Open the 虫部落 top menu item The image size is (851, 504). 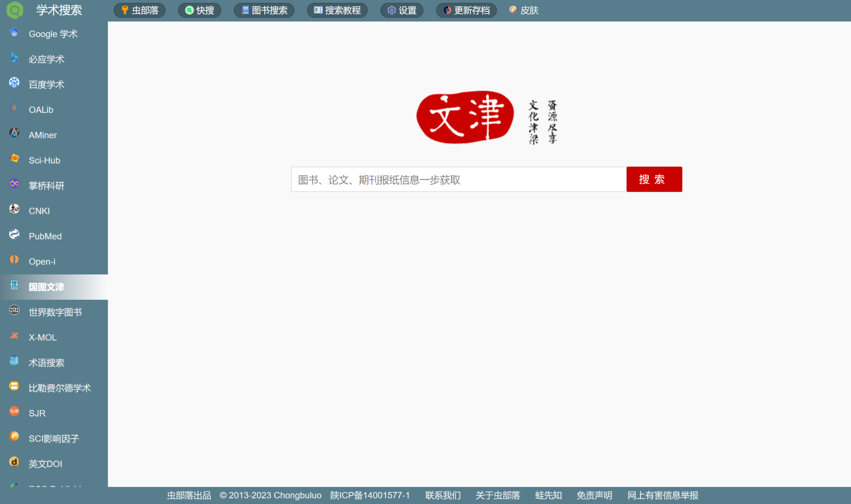click(140, 10)
